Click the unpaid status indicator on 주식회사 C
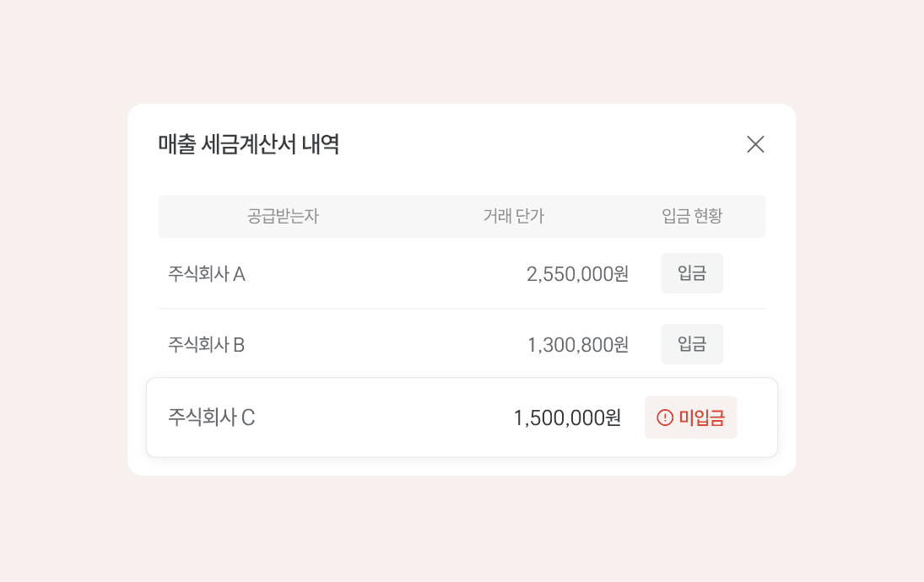Screen dimensions: 924x582 (690, 417)
